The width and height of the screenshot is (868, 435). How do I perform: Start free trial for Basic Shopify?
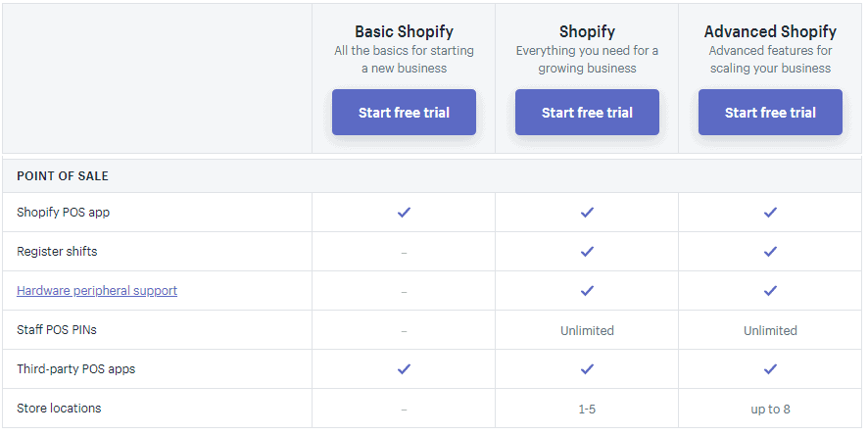[x=404, y=113]
